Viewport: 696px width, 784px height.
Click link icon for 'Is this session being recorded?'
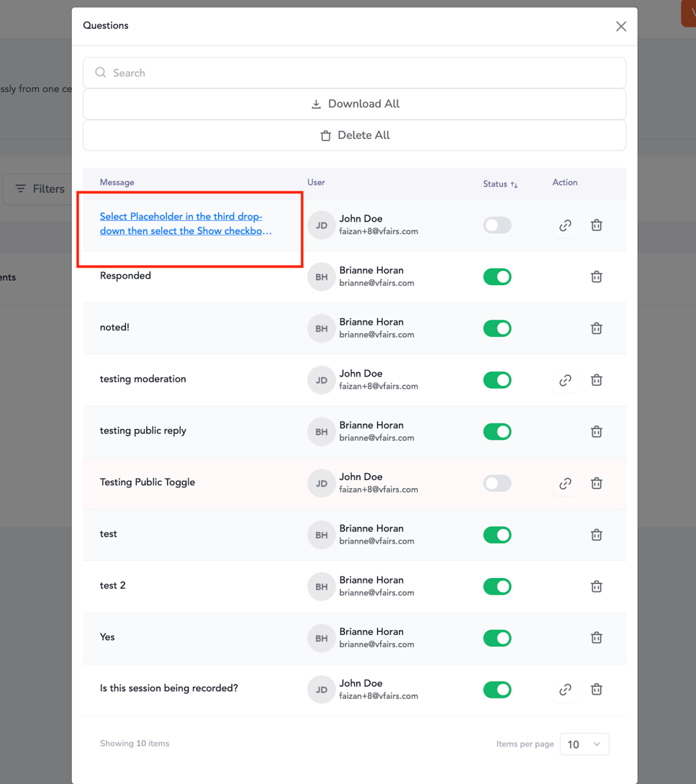565,690
